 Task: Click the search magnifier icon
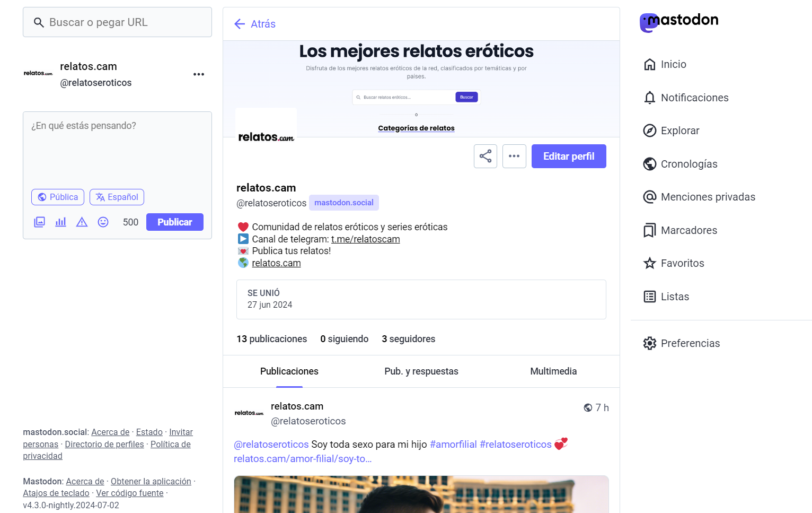tap(39, 22)
